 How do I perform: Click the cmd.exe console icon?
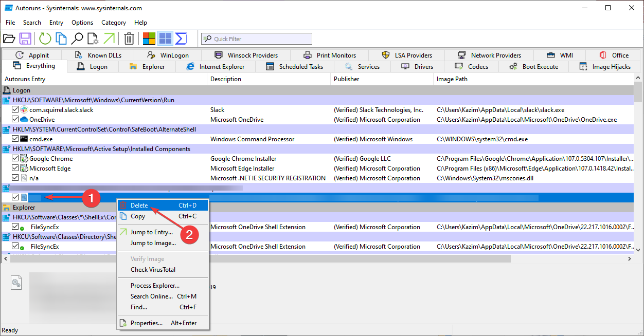(x=24, y=139)
